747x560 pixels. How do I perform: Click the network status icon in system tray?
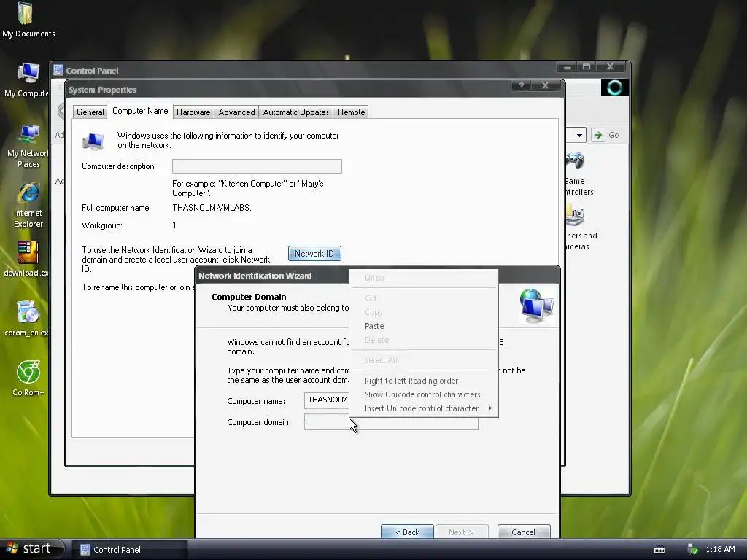point(693,550)
